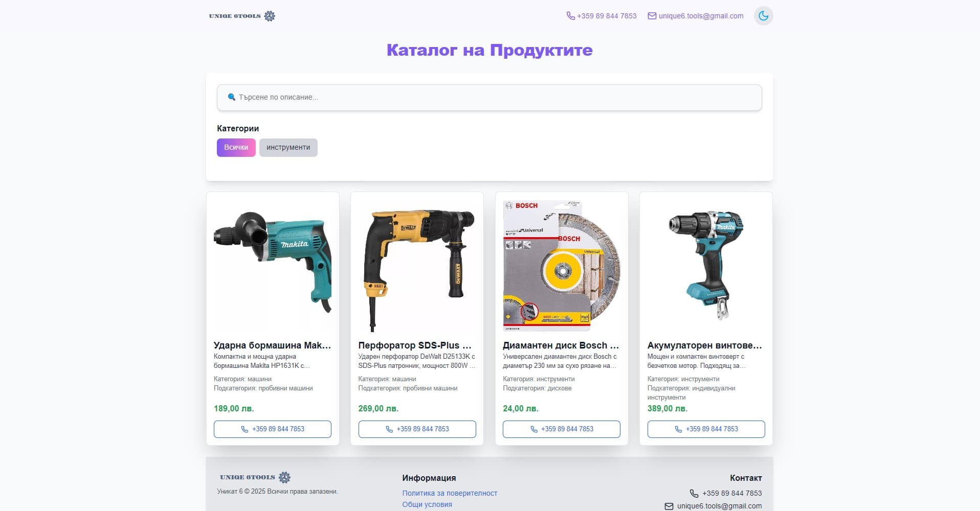
Task: Click the footer phone number +359 89 844 7853
Action: [x=732, y=493]
